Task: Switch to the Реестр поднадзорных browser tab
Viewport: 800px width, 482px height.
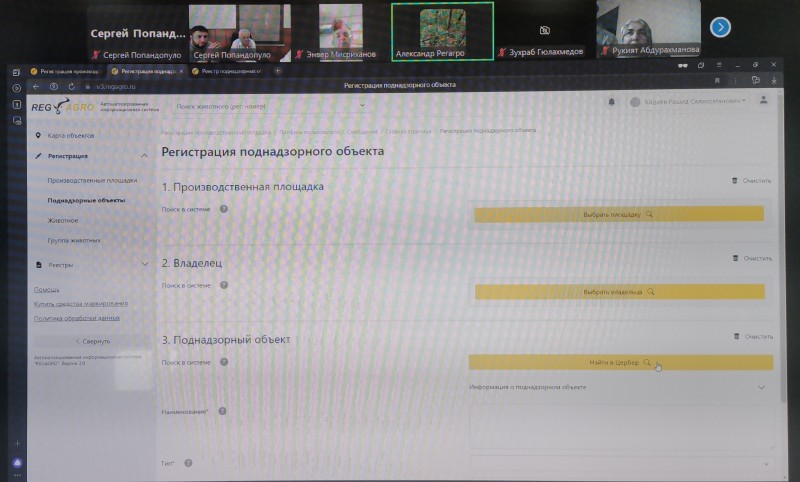Action: coord(230,71)
